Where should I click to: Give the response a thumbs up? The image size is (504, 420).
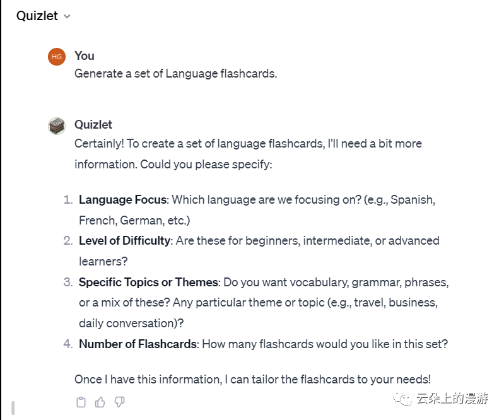click(x=100, y=402)
